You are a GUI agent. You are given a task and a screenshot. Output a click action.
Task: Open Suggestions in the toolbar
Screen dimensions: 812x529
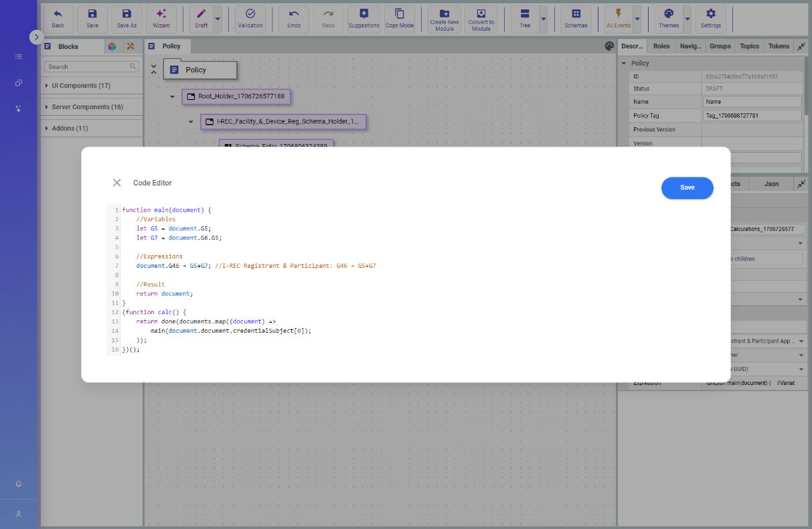[363, 19]
